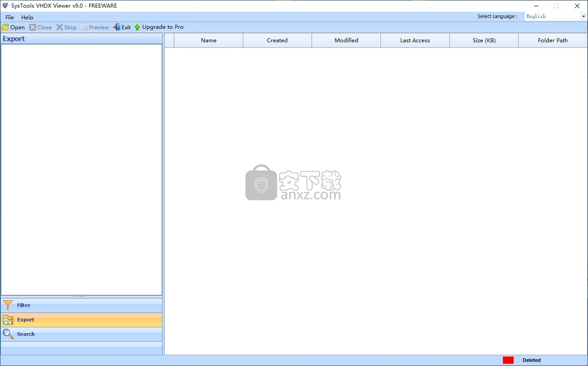Open the Select Language dropdown
The image size is (588, 366).
556,16
